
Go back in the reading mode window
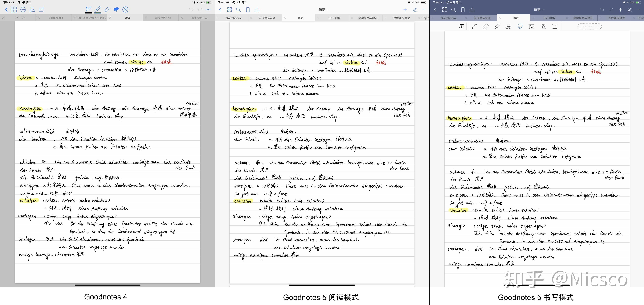click(220, 10)
